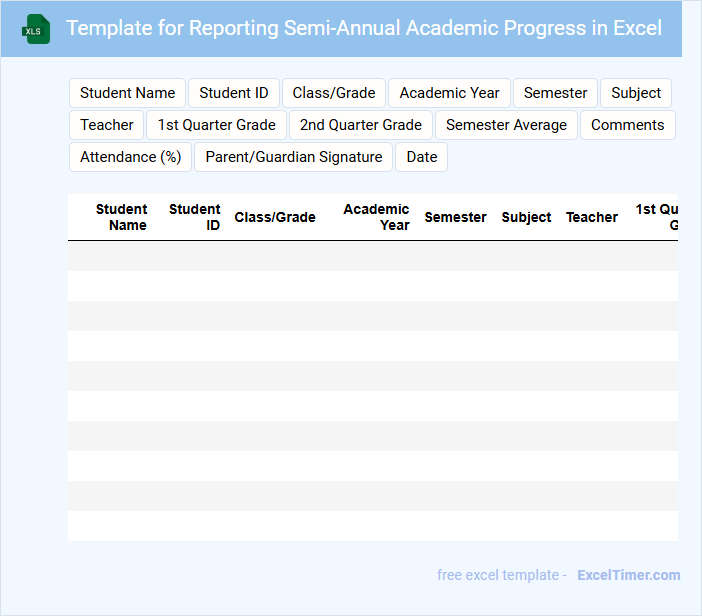Click the template title heading text

[x=364, y=28]
